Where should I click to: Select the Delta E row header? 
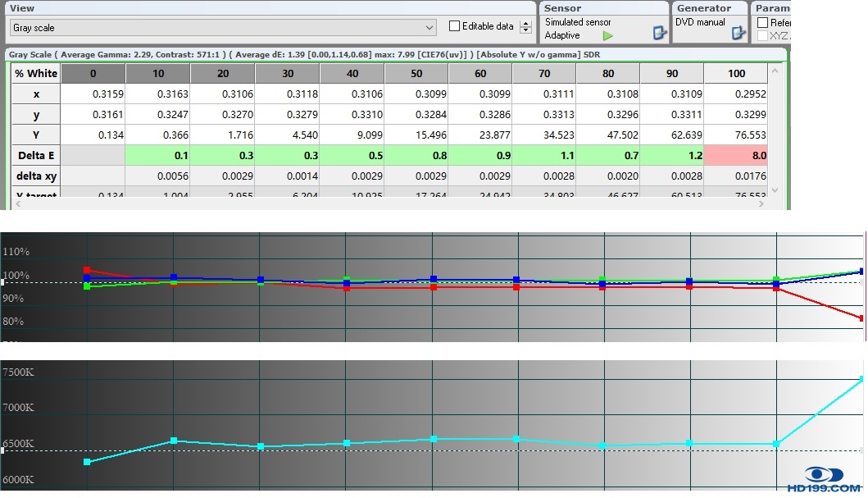point(36,155)
